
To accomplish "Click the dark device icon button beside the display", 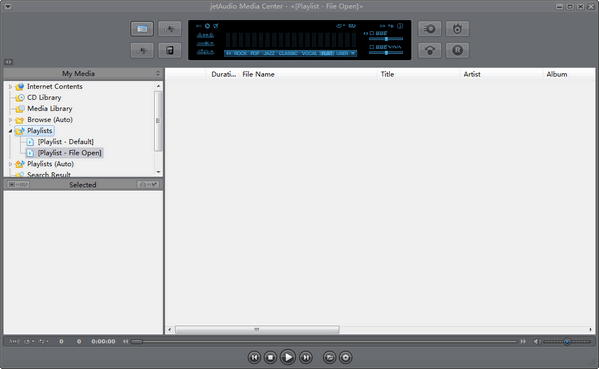I will point(170,50).
